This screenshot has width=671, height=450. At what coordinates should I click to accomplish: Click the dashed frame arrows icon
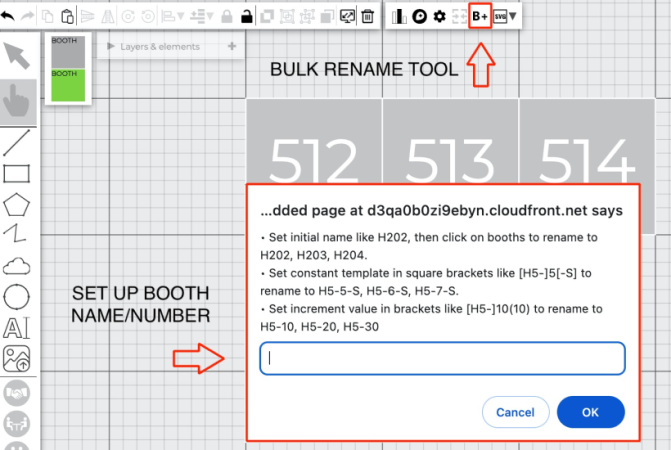(x=459, y=16)
